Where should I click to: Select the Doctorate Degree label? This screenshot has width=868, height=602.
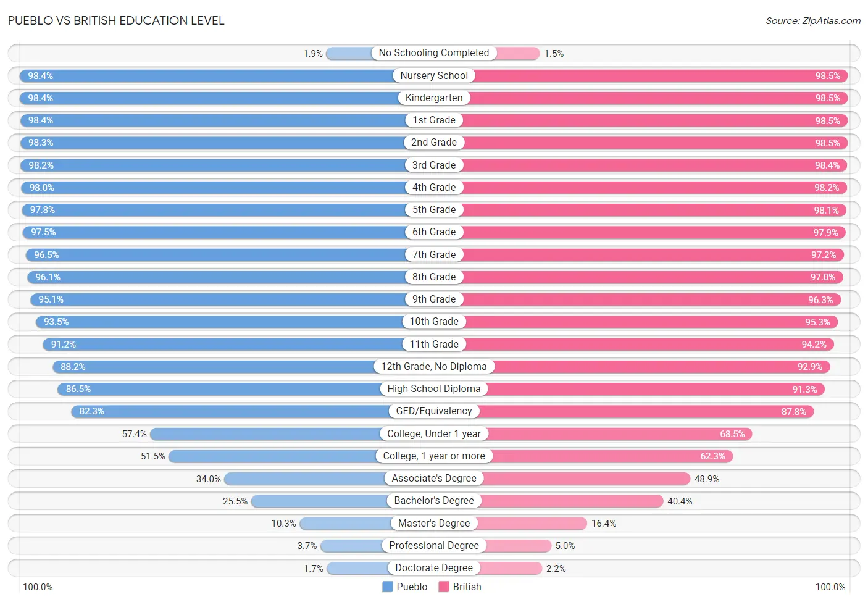pos(434,567)
